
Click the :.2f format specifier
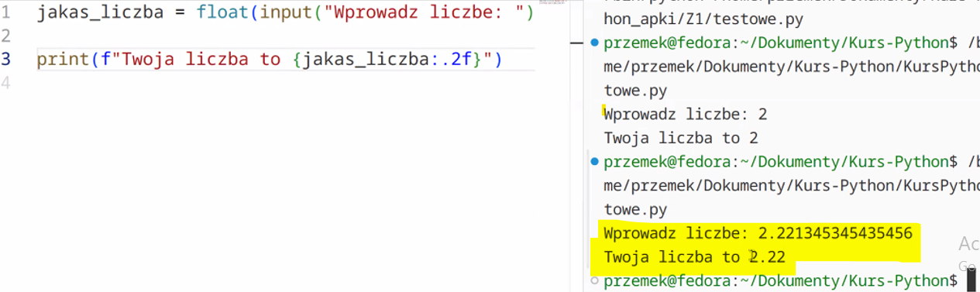tap(450, 59)
